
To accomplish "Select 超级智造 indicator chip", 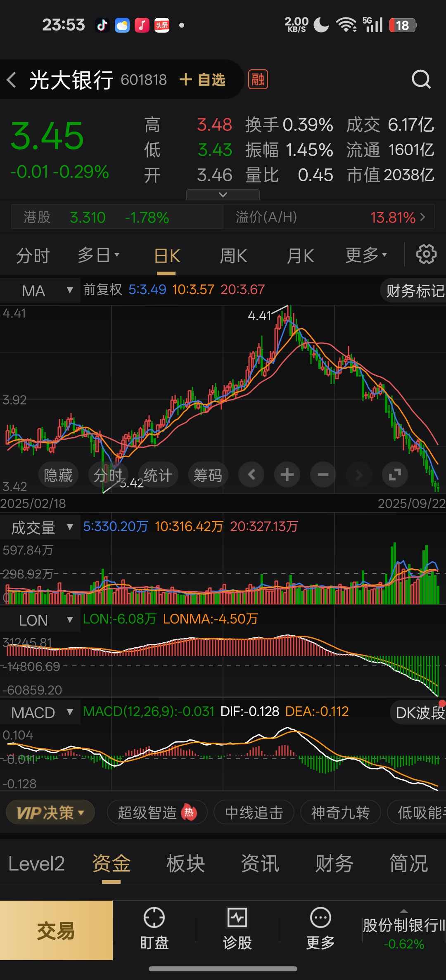I will (157, 812).
